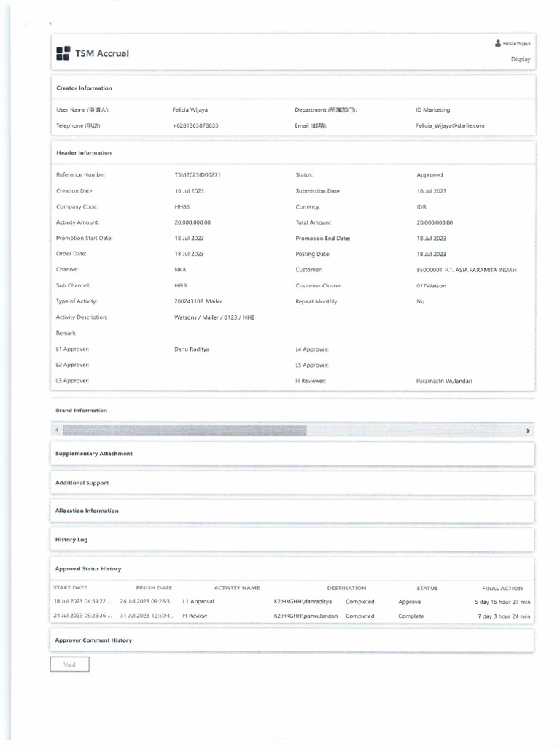Sort by FINISH DATE column header
560x747 pixels.
click(154, 588)
